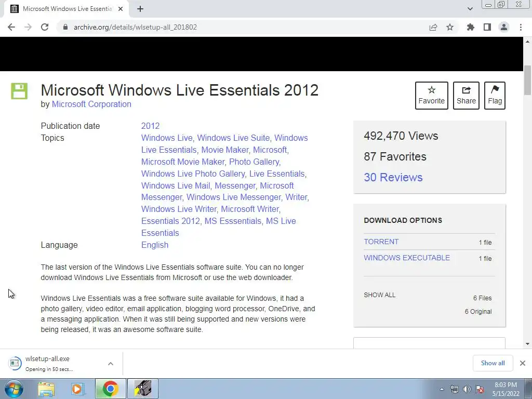Open Windows Explorer from the taskbar
This screenshot has height=399, width=532.
click(46, 389)
